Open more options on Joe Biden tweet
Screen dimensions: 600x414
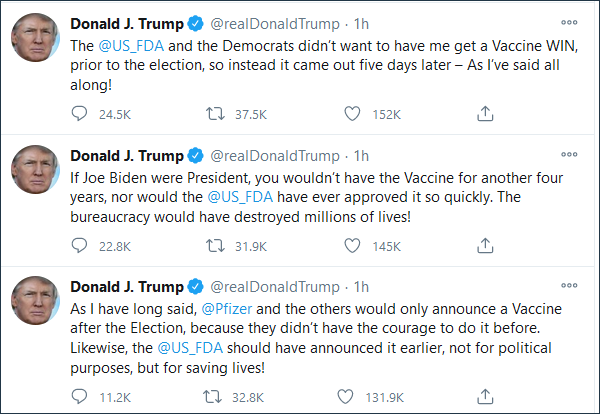click(x=569, y=154)
